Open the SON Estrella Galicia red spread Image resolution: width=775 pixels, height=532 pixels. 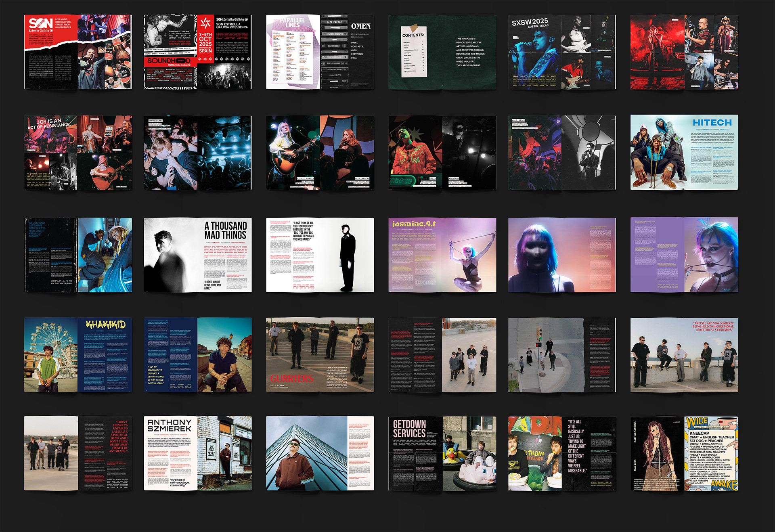pos(78,52)
